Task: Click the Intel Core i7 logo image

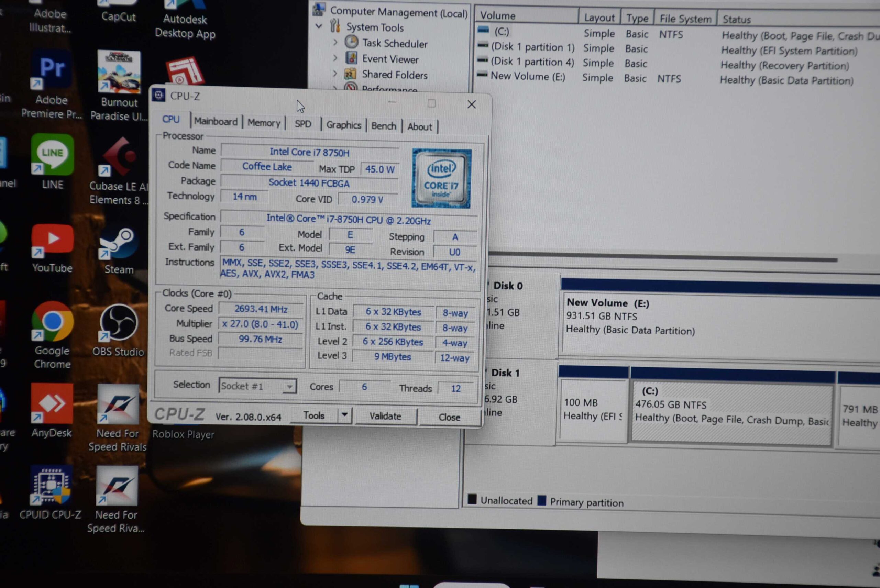Action: 441,178
